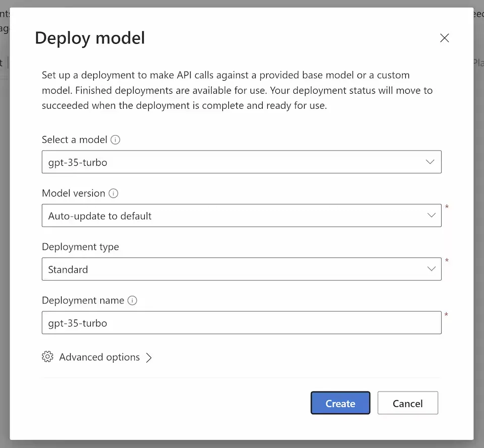Click the chevron arrow after Advanced options
484x448 pixels.
pos(149,357)
